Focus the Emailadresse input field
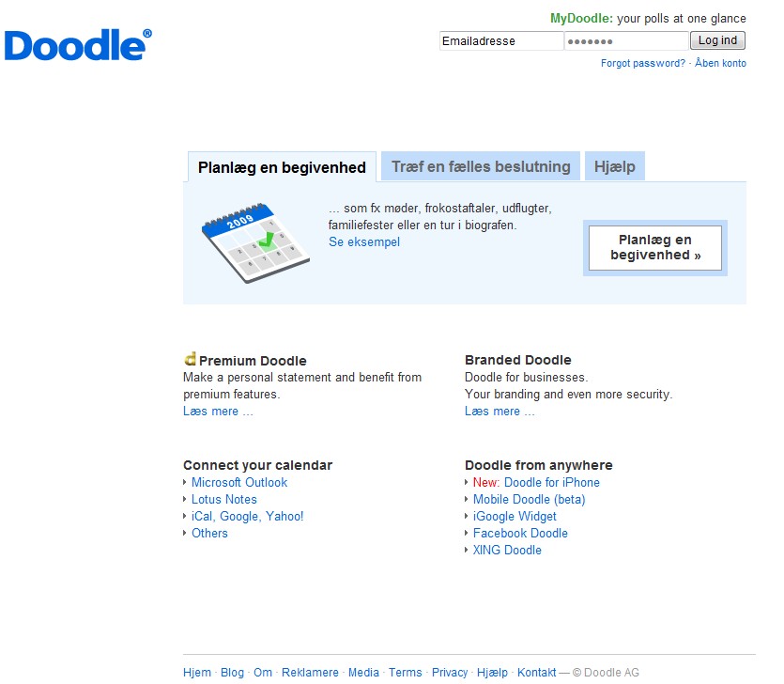Viewport: 784px width, 684px height. [501, 41]
